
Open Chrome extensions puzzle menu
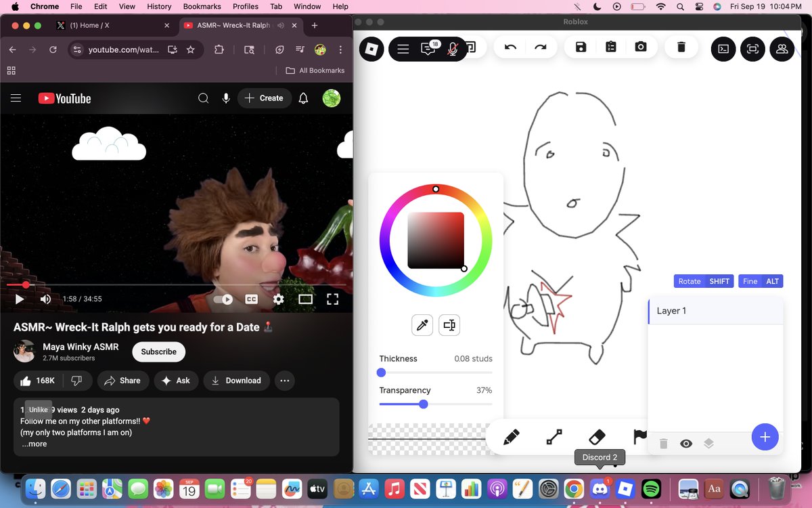click(x=219, y=49)
